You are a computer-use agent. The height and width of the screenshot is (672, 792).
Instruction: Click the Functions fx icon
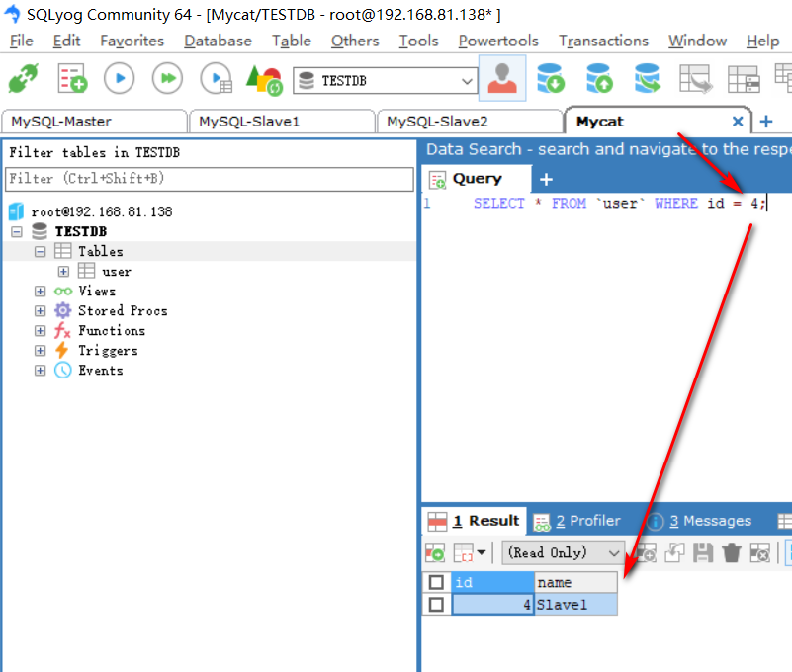pos(62,331)
